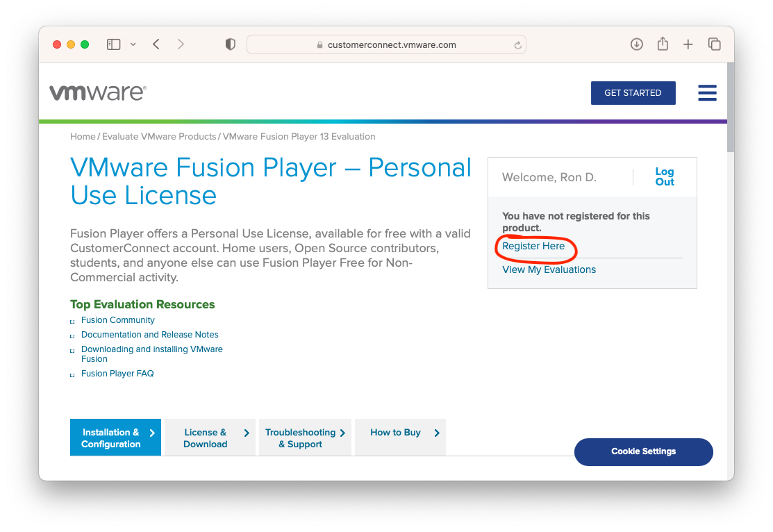The width and height of the screenshot is (773, 532).
Task: Reload the page with the refresh icon
Action: 517,45
